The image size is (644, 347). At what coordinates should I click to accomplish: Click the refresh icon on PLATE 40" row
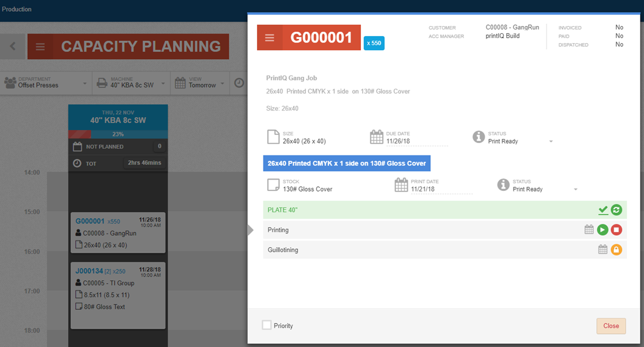point(616,210)
